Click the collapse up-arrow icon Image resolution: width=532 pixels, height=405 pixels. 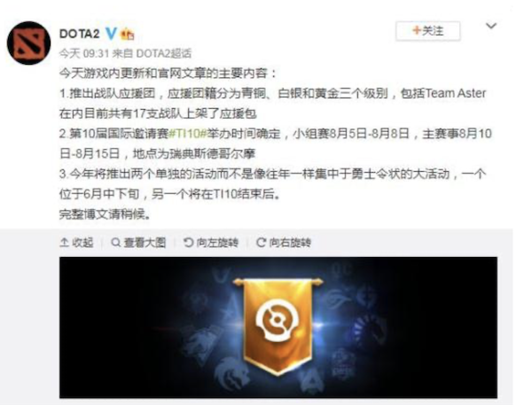64,243
